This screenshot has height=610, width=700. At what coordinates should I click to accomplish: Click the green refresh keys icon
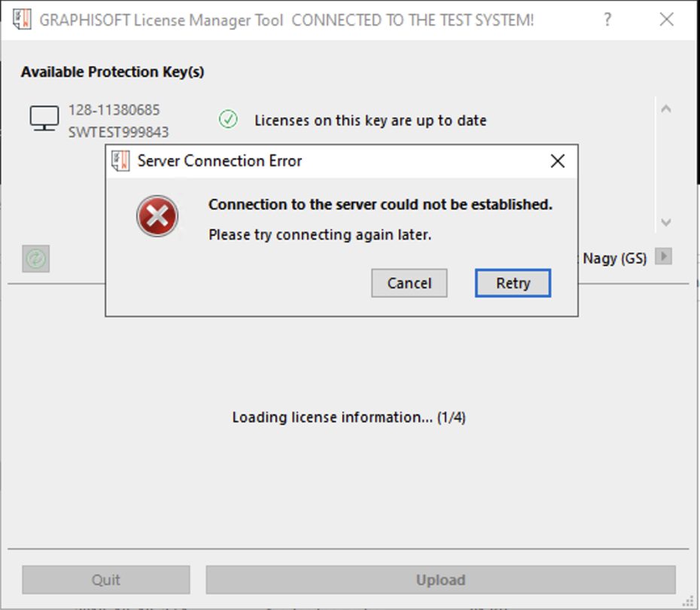[x=35, y=258]
